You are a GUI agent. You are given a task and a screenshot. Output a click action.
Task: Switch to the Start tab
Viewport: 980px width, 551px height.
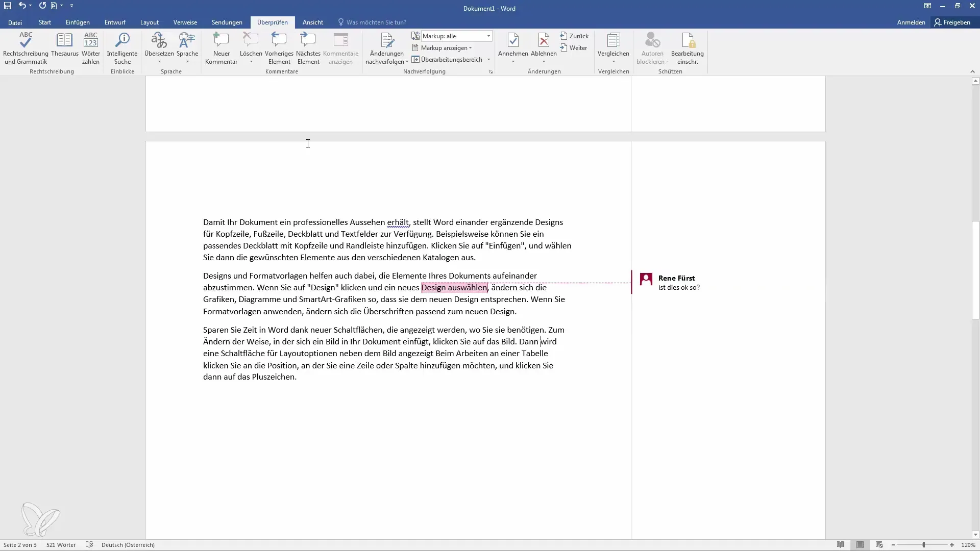coord(45,22)
